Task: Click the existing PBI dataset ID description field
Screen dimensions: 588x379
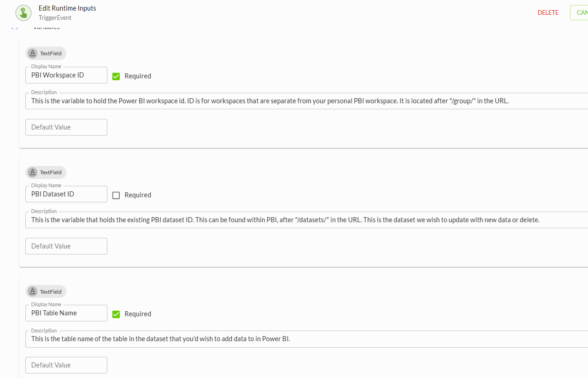Action: [x=306, y=220]
